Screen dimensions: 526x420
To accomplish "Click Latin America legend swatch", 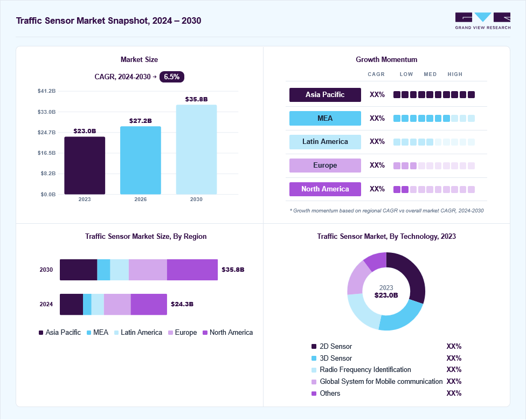I will point(116,333).
